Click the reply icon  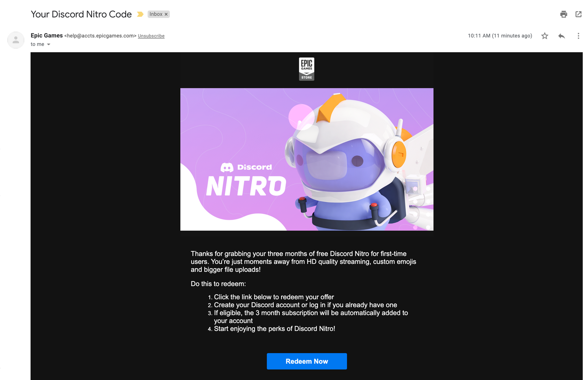point(562,36)
